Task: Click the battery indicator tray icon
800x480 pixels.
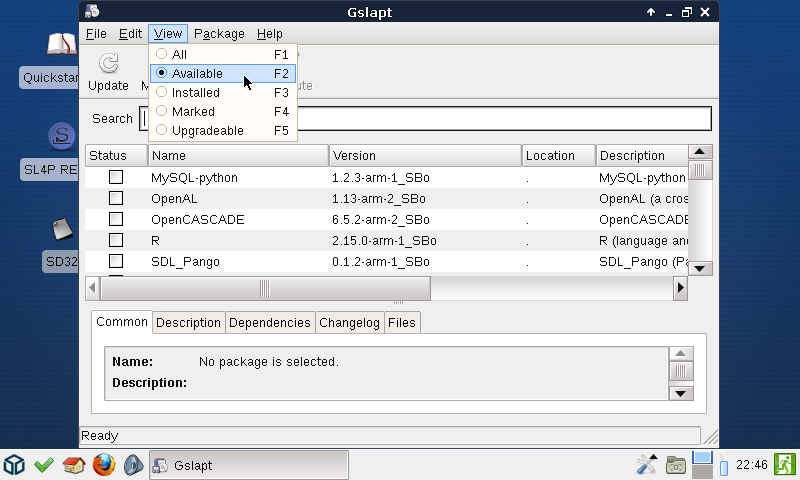Action: (x=724, y=465)
